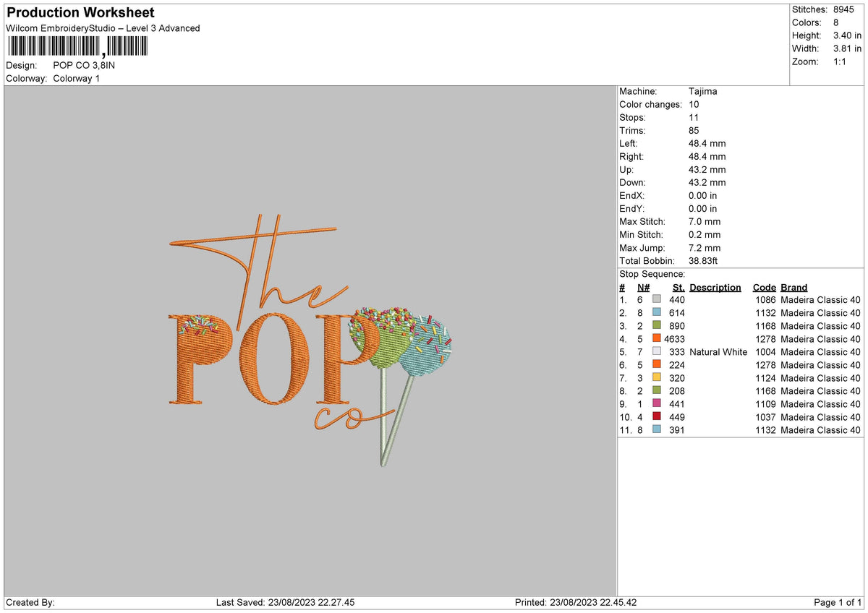Select the Production Worksheet heading
The image size is (868, 613).
(x=80, y=13)
